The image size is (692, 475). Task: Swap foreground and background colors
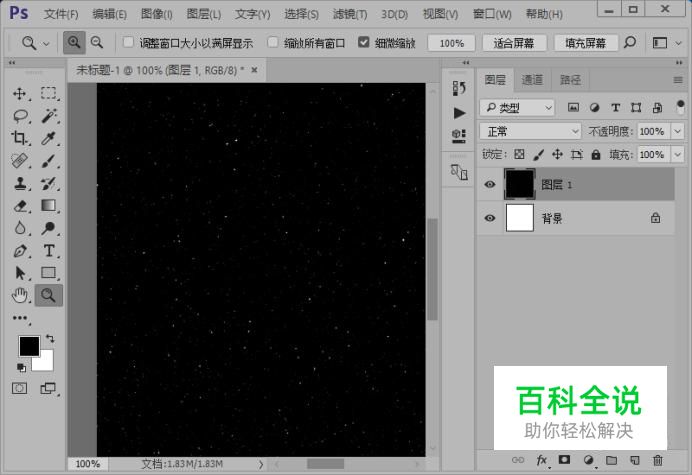tap(50, 339)
